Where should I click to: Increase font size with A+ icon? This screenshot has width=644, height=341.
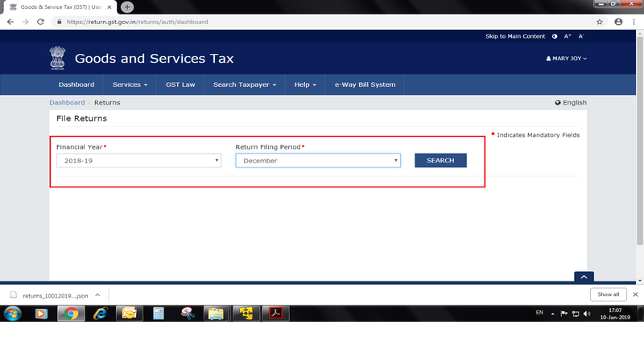point(568,37)
